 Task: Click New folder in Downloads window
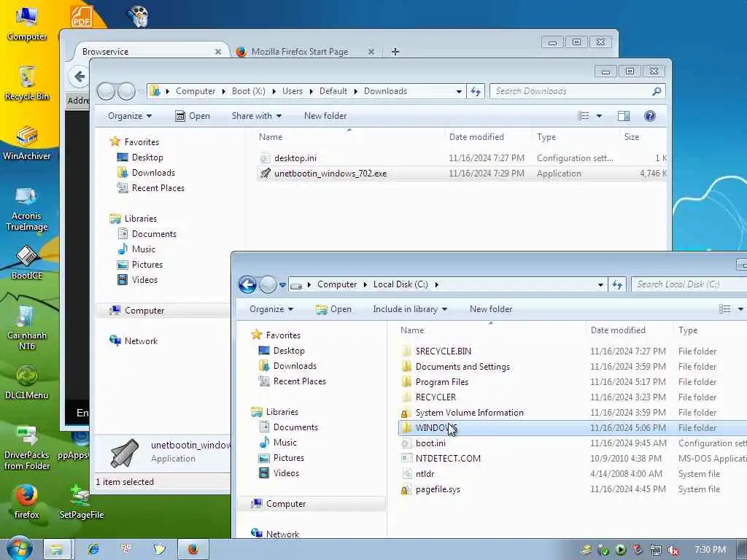pos(325,116)
